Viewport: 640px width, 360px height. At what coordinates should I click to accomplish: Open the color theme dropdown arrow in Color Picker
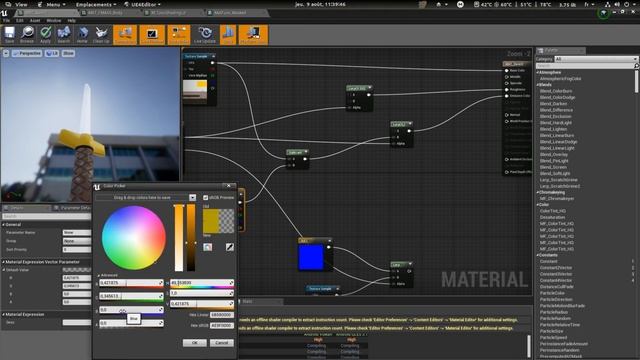coord(192,197)
